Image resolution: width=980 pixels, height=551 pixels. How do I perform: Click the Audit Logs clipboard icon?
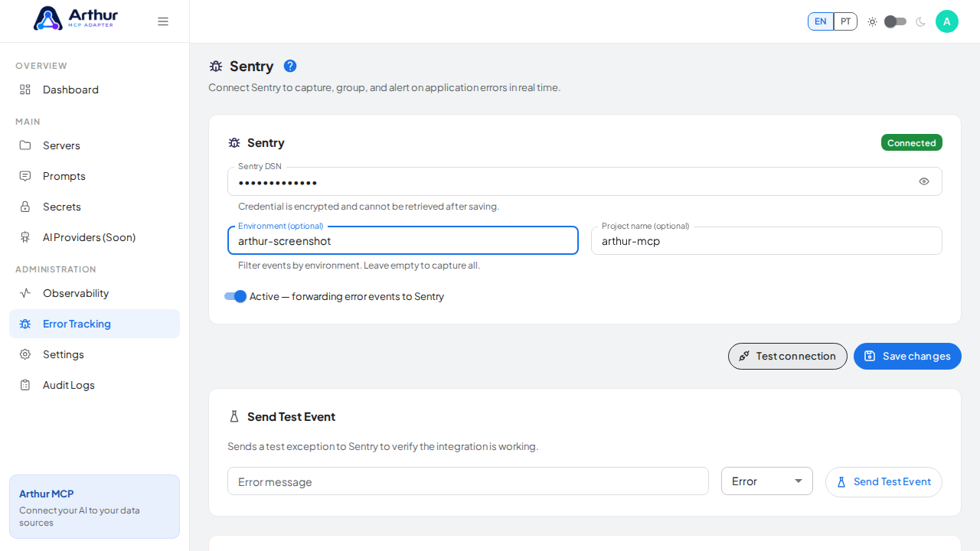coord(25,385)
